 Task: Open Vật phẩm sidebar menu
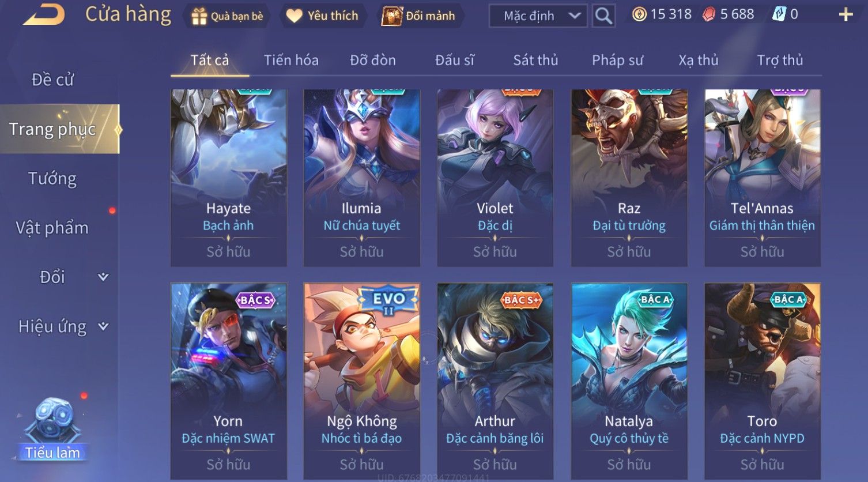coord(52,228)
